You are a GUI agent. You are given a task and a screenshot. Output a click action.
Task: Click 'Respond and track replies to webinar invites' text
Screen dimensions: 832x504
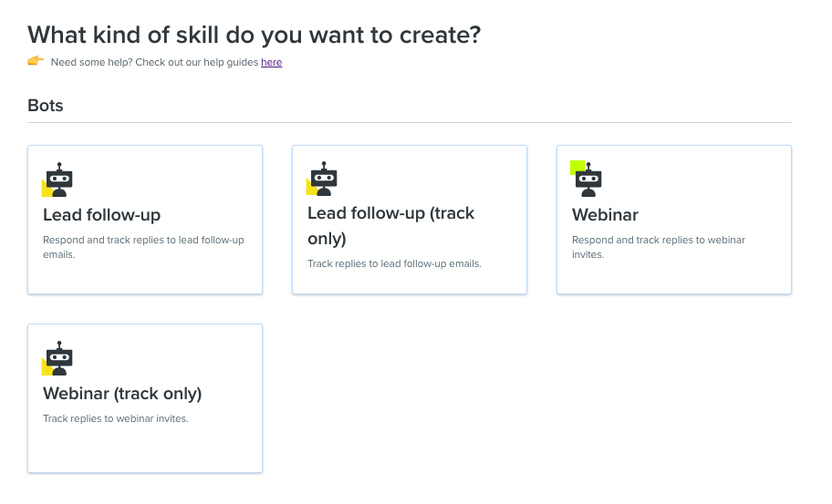point(659,247)
